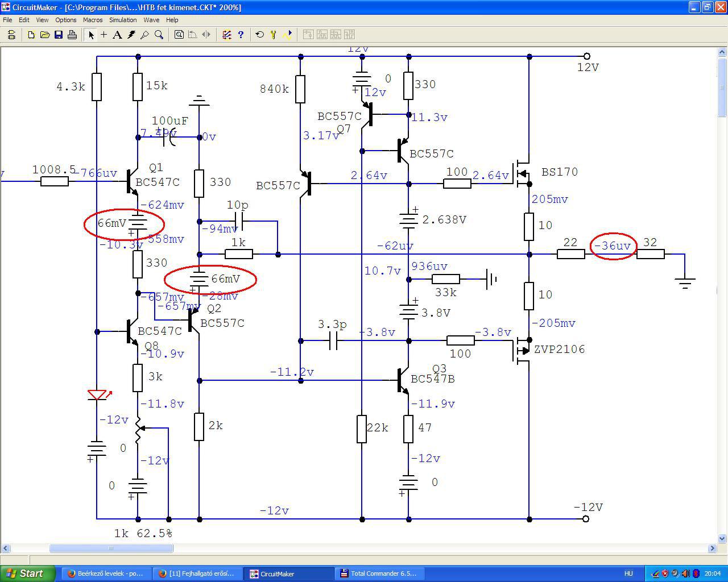Open the Wave menu

151,20
